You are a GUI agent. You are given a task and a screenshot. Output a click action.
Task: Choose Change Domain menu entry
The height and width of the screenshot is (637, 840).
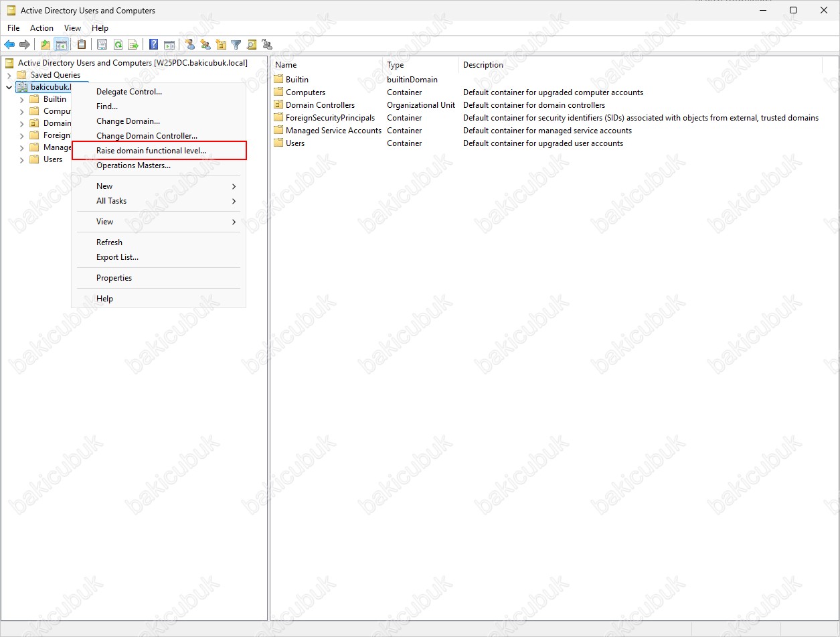pyautogui.click(x=159, y=121)
